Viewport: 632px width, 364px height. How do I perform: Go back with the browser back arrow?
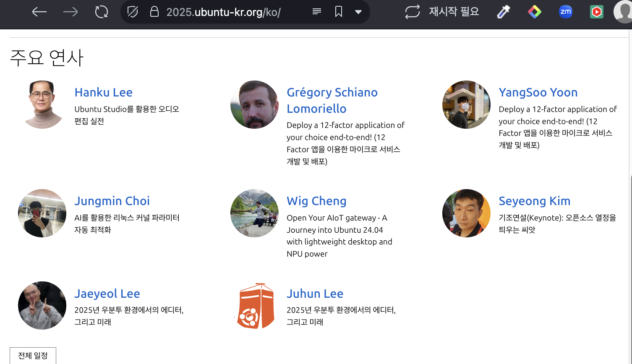(x=39, y=12)
